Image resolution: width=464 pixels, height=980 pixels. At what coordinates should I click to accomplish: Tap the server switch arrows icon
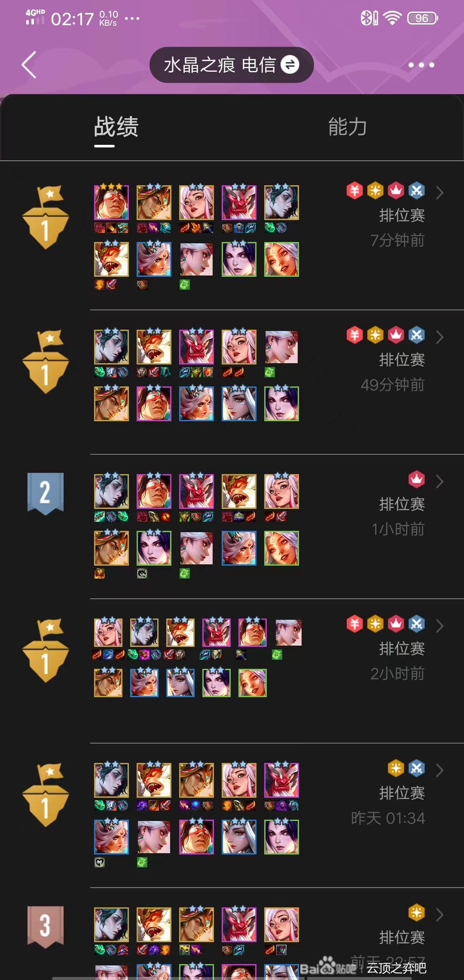tap(290, 64)
